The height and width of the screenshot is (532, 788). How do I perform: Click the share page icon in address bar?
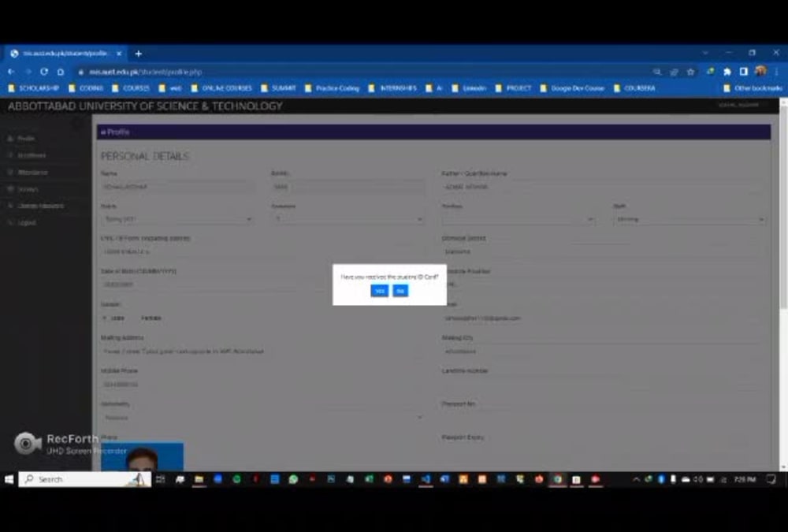tap(674, 72)
